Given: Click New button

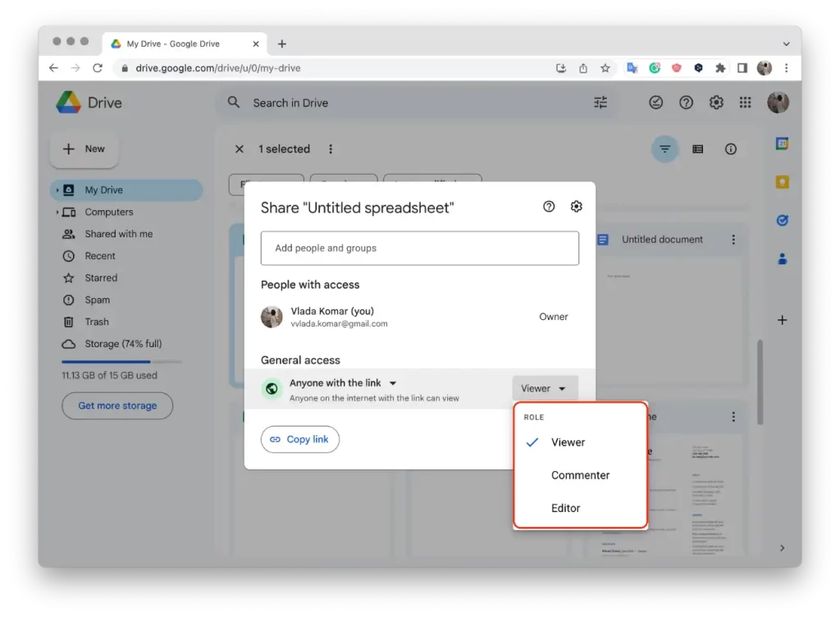Looking at the screenshot, I should (x=84, y=149).
